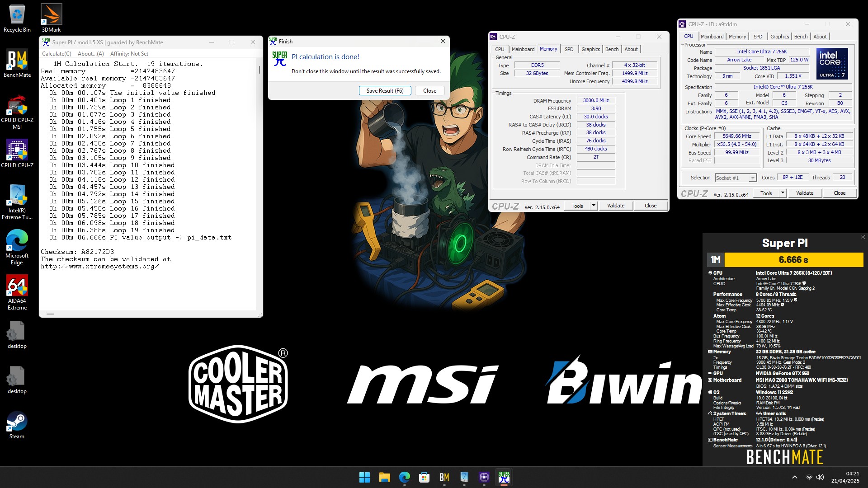Show hidden system tray icons
The width and height of the screenshot is (868, 488).
[794, 477]
